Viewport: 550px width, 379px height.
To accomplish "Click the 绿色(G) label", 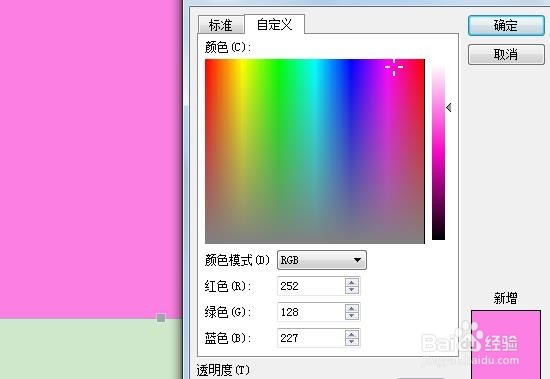I will pos(228,312).
